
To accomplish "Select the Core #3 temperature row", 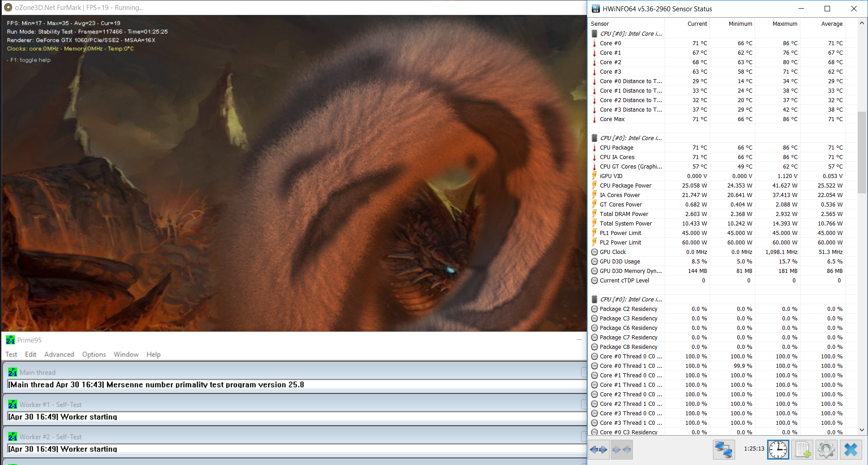I will click(x=717, y=72).
